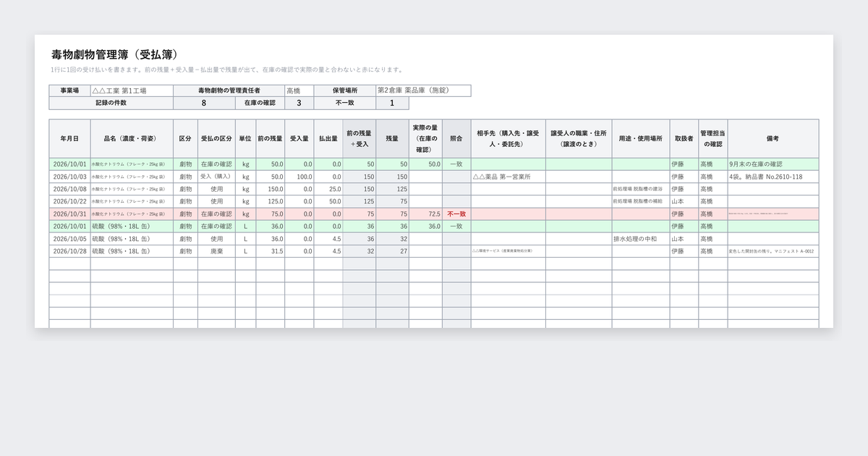Select the date cell 2026/10/22
This screenshot has height=456, width=868.
pyautogui.click(x=70, y=201)
